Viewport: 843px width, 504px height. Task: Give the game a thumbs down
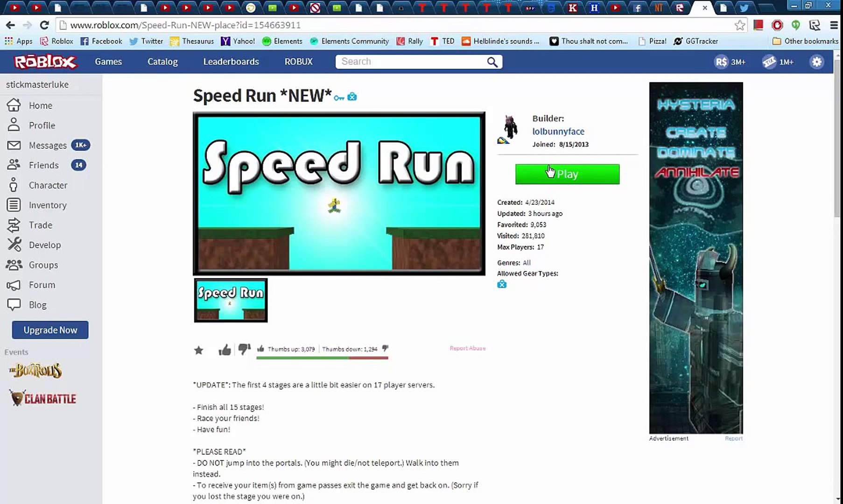coord(244,350)
